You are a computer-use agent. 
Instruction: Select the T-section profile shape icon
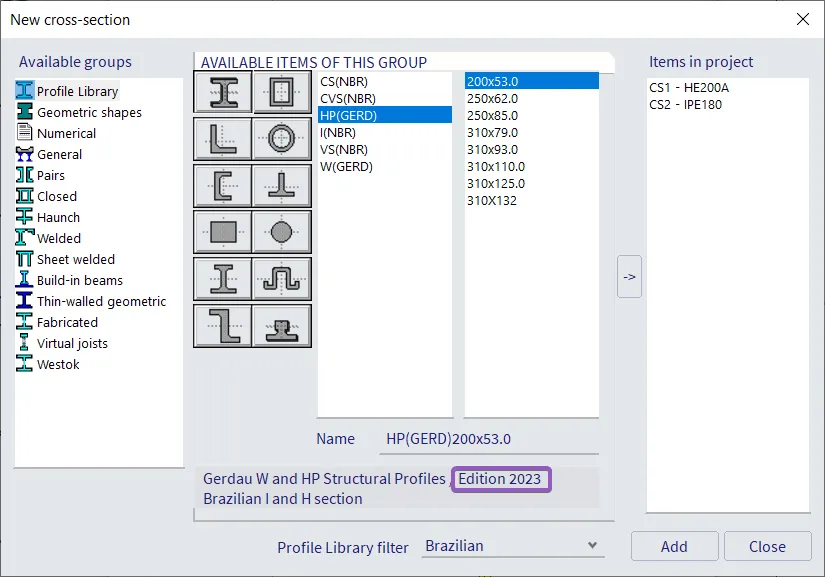[281, 186]
